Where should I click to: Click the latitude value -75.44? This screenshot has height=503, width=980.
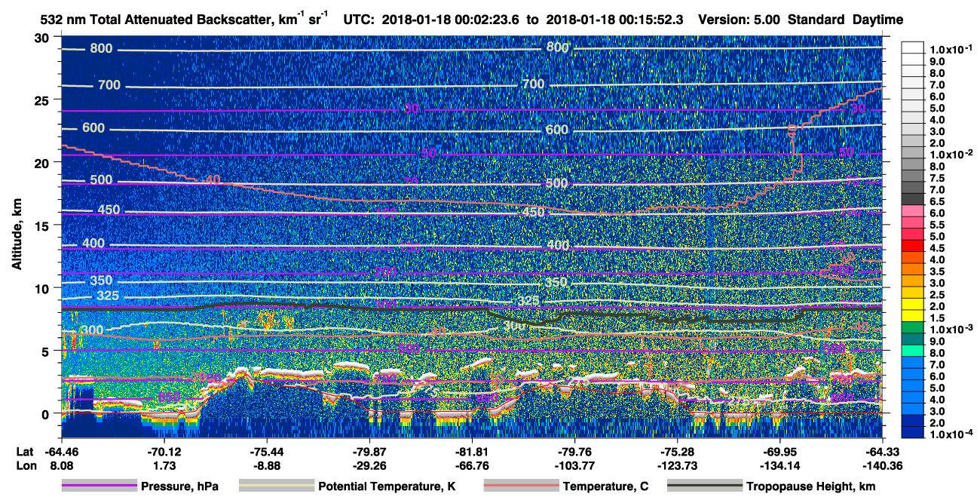[x=267, y=452]
